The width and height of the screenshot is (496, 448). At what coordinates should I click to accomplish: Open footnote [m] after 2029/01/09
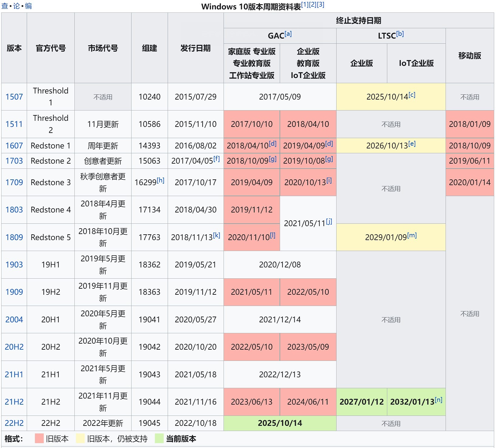pyautogui.click(x=412, y=235)
